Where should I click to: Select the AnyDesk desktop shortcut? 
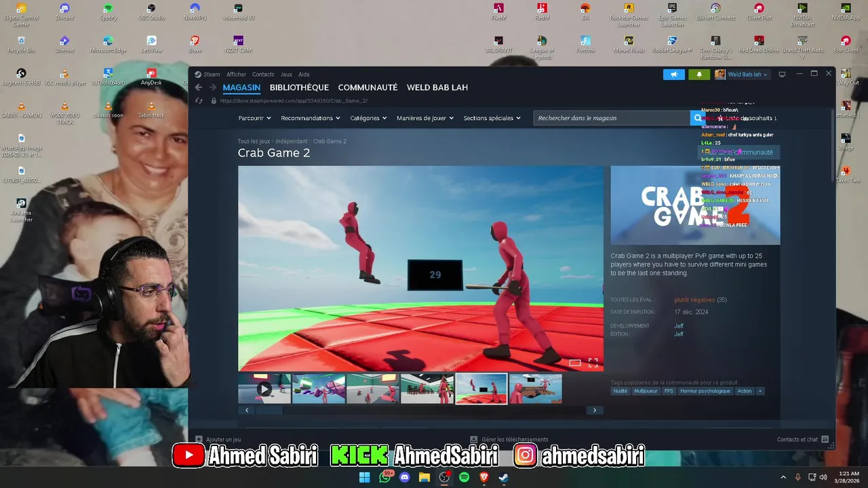[151, 77]
